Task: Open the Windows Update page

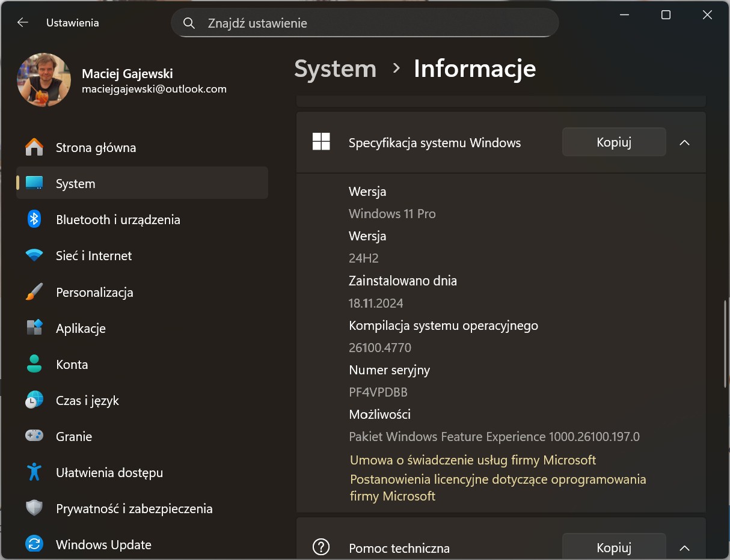Action: pyautogui.click(x=143, y=544)
